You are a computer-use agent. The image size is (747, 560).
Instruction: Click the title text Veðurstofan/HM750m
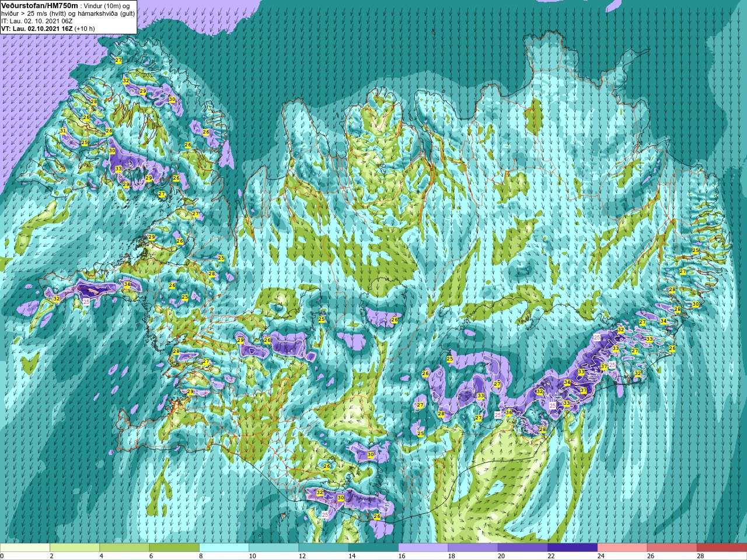pos(39,5)
